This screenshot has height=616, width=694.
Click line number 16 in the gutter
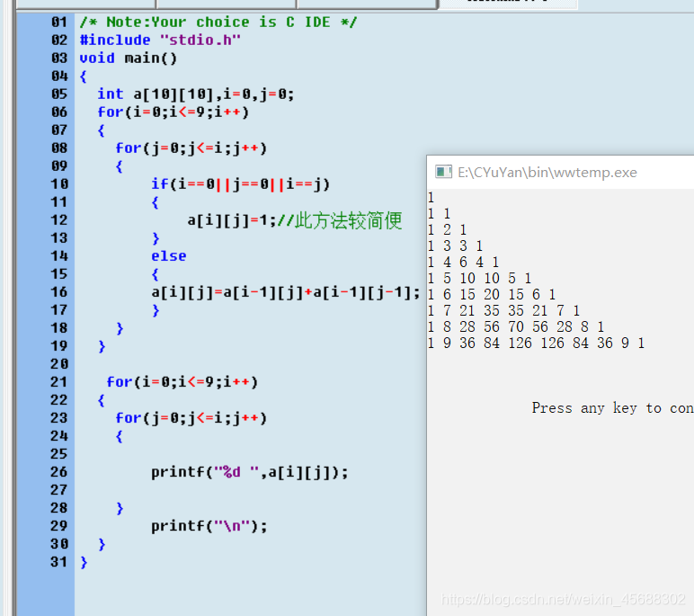(x=59, y=292)
